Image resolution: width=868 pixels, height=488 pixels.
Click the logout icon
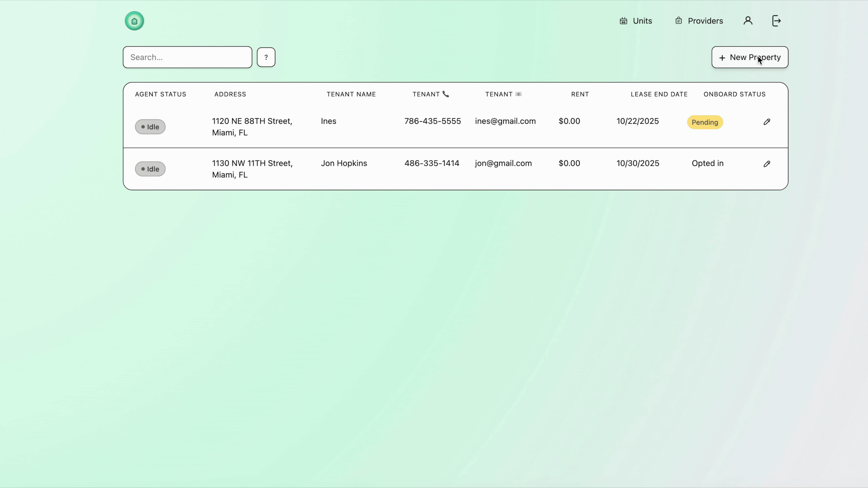tap(776, 21)
